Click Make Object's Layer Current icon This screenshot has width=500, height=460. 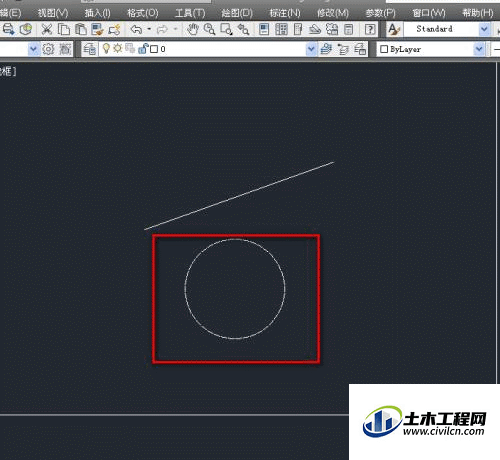[326, 49]
